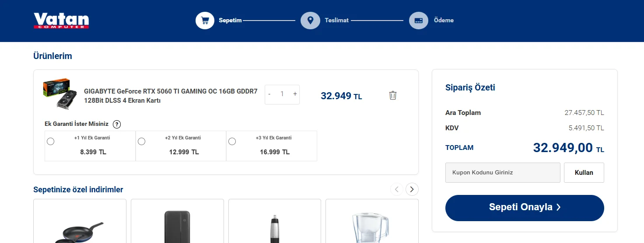
Task: Open the nose trimmer discount product
Action: [275, 221]
